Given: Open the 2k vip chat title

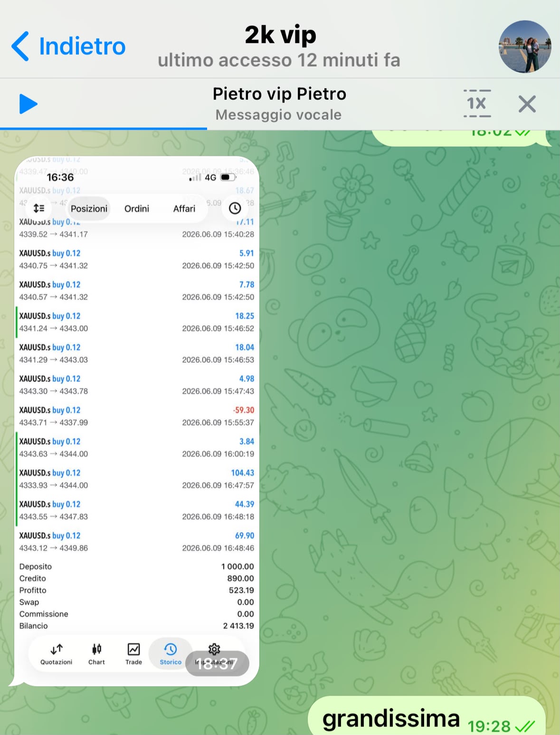Looking at the screenshot, I should (x=280, y=35).
